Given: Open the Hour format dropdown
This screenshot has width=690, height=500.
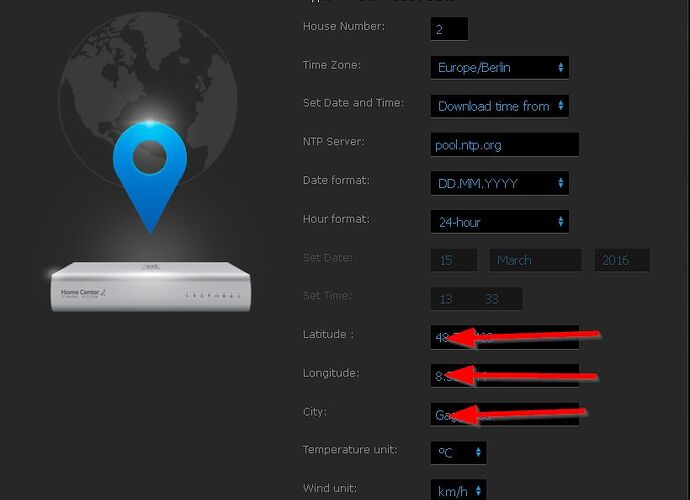Looking at the screenshot, I should [499, 222].
